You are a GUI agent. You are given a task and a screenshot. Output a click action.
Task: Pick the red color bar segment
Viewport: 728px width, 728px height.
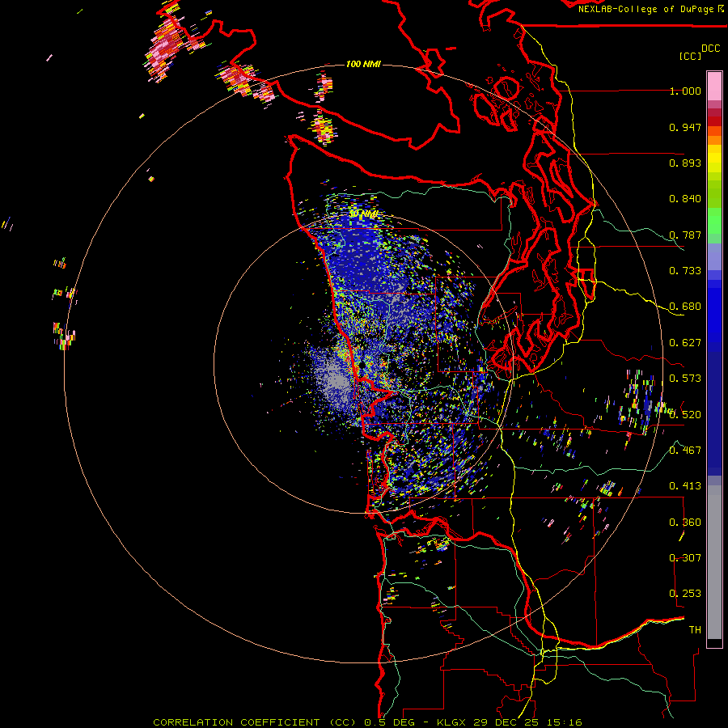(x=714, y=121)
